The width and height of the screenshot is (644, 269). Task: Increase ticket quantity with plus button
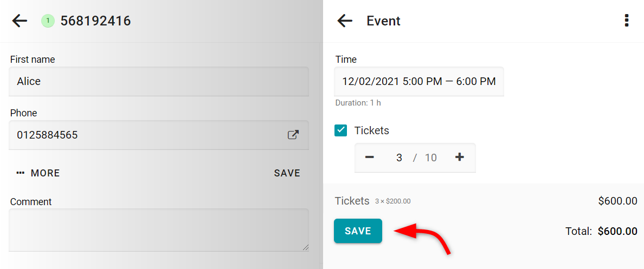click(x=460, y=157)
